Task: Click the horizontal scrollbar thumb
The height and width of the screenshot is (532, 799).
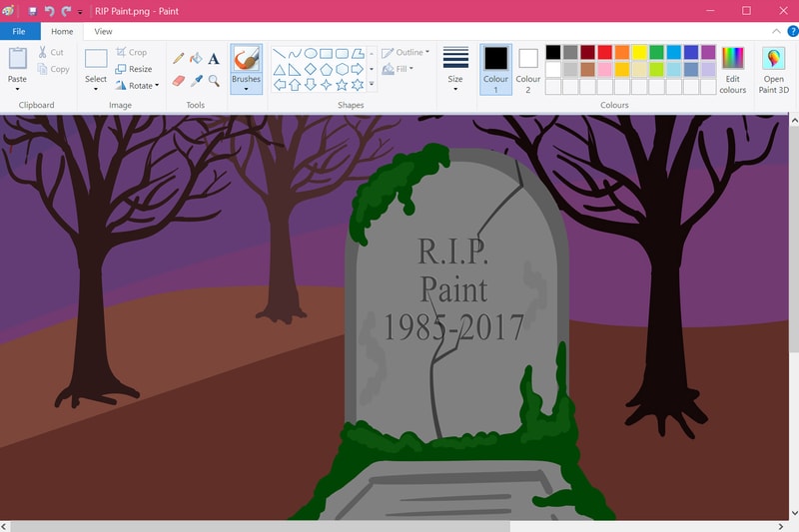Action: [260, 526]
